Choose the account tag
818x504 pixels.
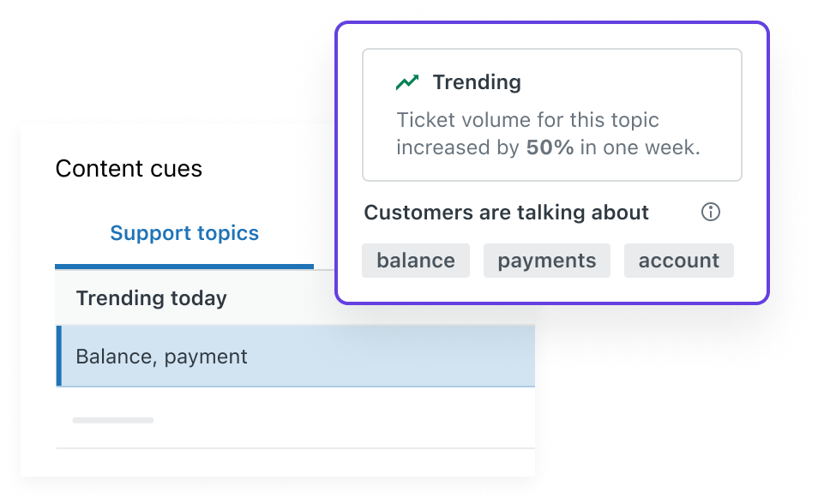click(678, 261)
